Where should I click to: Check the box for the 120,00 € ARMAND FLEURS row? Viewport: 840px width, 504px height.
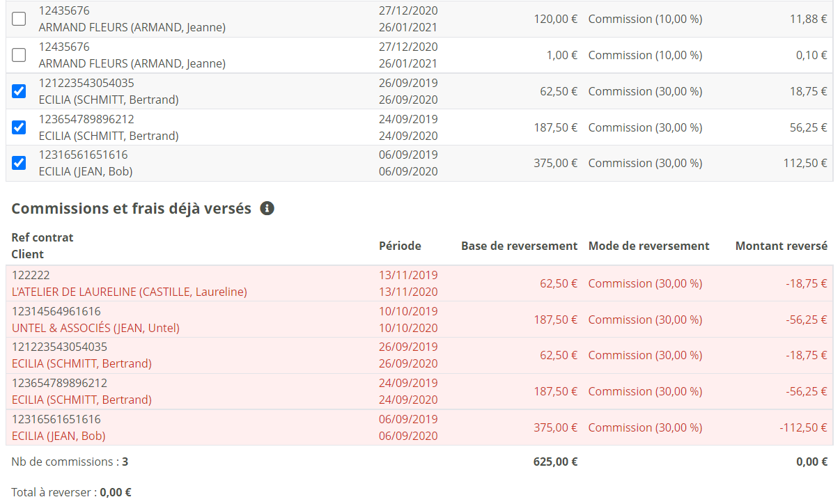pyautogui.click(x=20, y=19)
